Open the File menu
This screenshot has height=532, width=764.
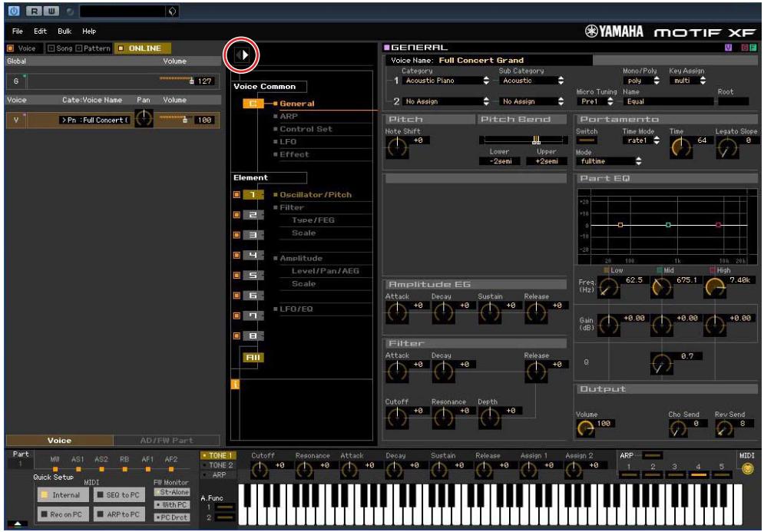18,31
